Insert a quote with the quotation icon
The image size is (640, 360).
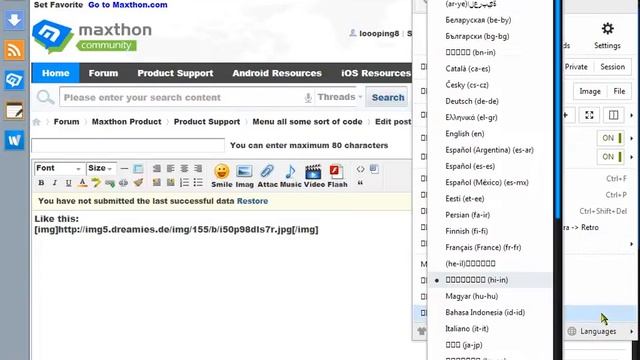click(360, 183)
